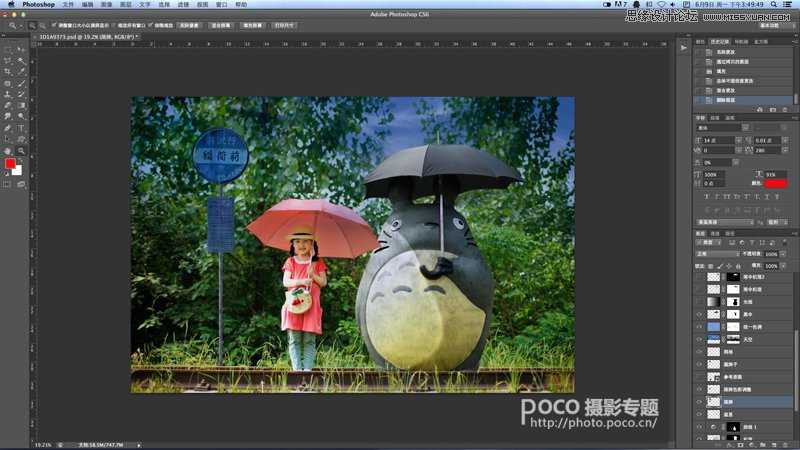Select the Eyedropper tool
The image size is (800, 450).
(x=21, y=71)
